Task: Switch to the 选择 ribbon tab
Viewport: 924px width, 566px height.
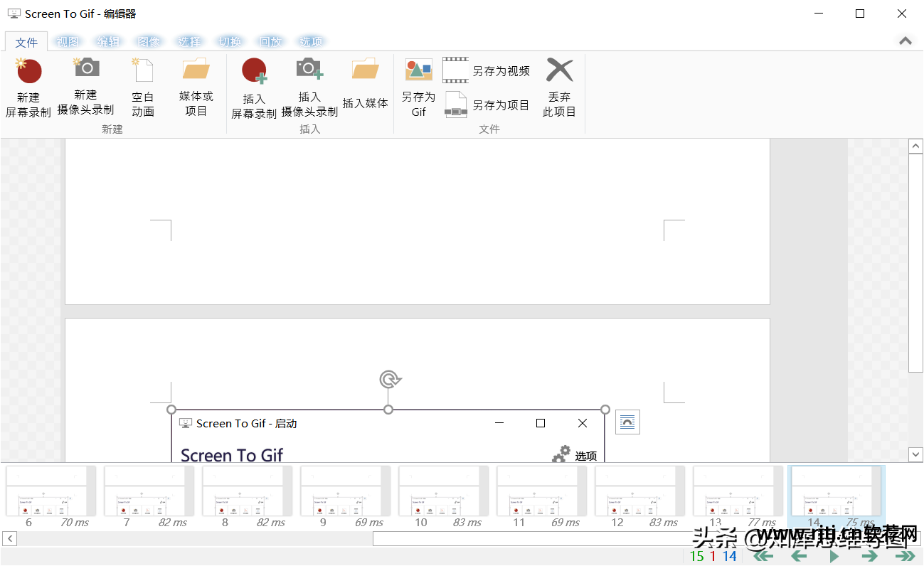Action: coord(189,42)
